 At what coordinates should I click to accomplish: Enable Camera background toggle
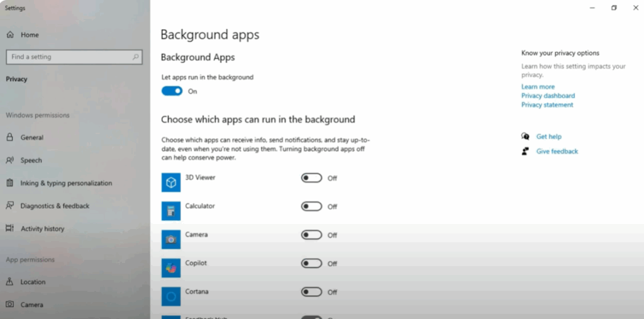(311, 235)
